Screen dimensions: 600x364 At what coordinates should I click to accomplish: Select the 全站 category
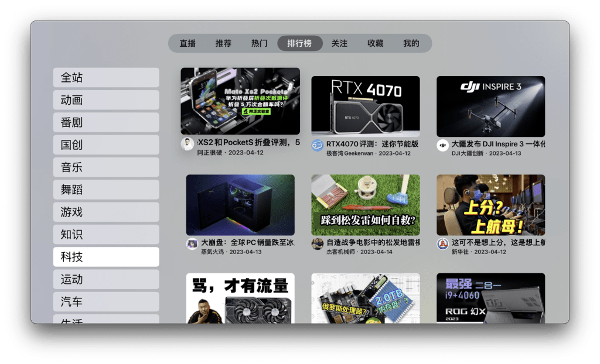click(x=106, y=78)
